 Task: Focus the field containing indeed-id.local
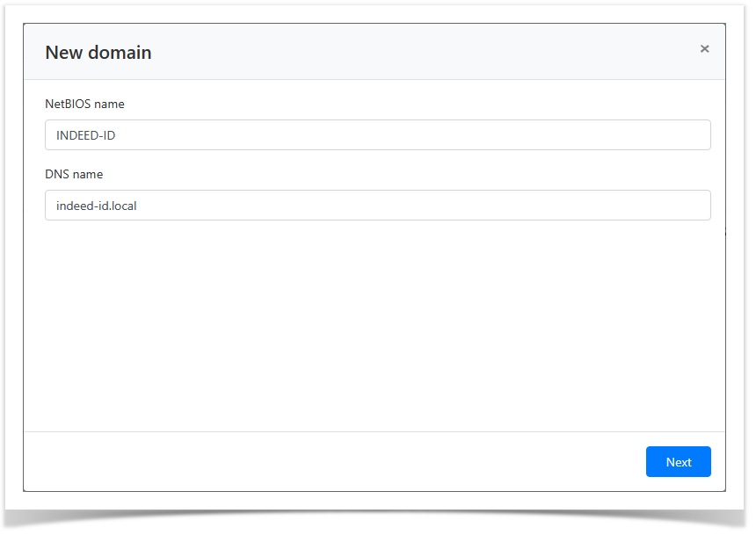[378, 205]
